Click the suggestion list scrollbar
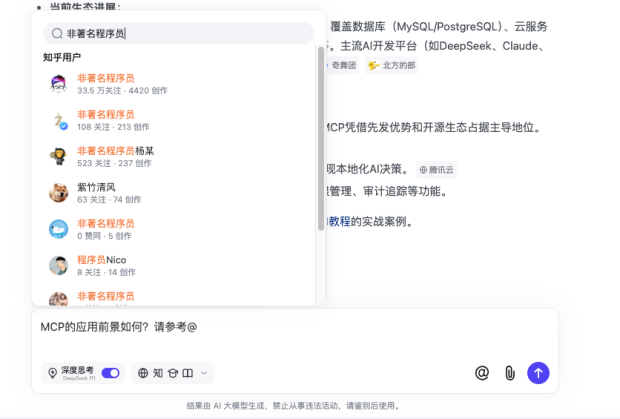The height and width of the screenshot is (419, 620). tap(321, 138)
